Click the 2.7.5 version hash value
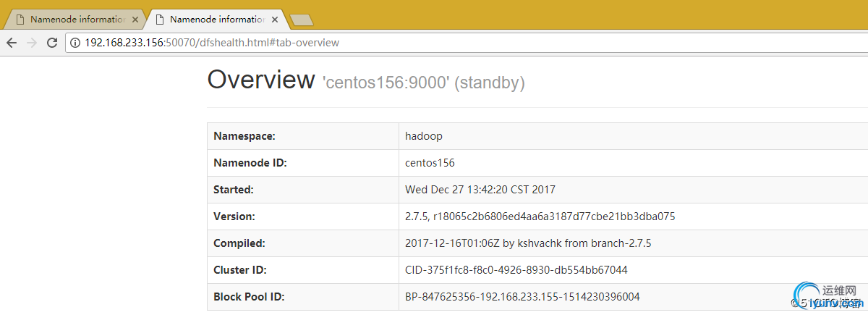The width and height of the screenshot is (868, 315). [540, 217]
